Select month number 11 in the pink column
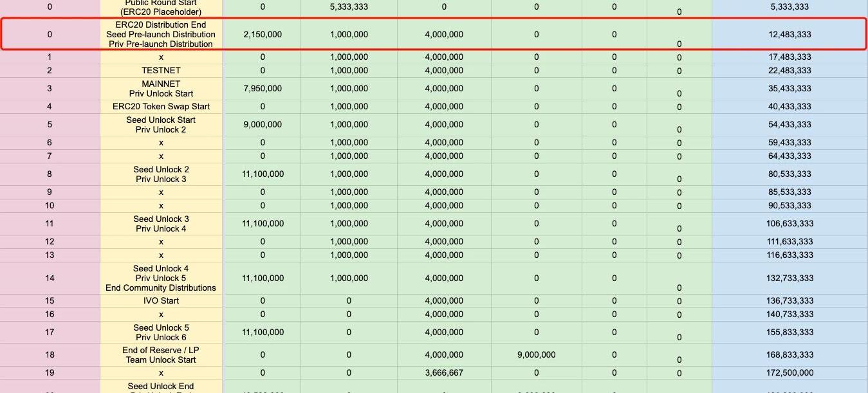The height and width of the screenshot is (393, 868). pos(50,224)
